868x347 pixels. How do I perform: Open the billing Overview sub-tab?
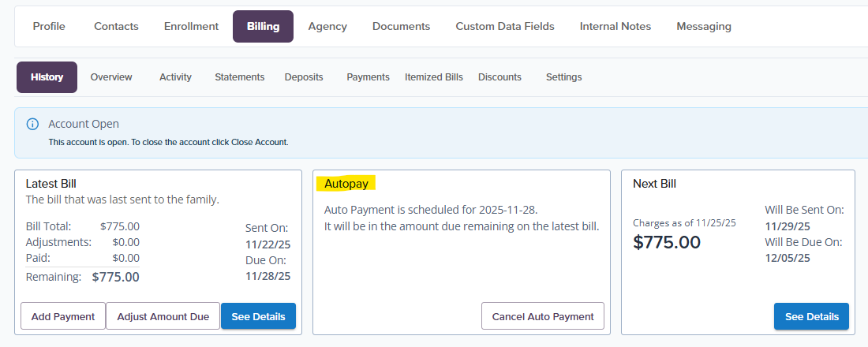click(111, 77)
